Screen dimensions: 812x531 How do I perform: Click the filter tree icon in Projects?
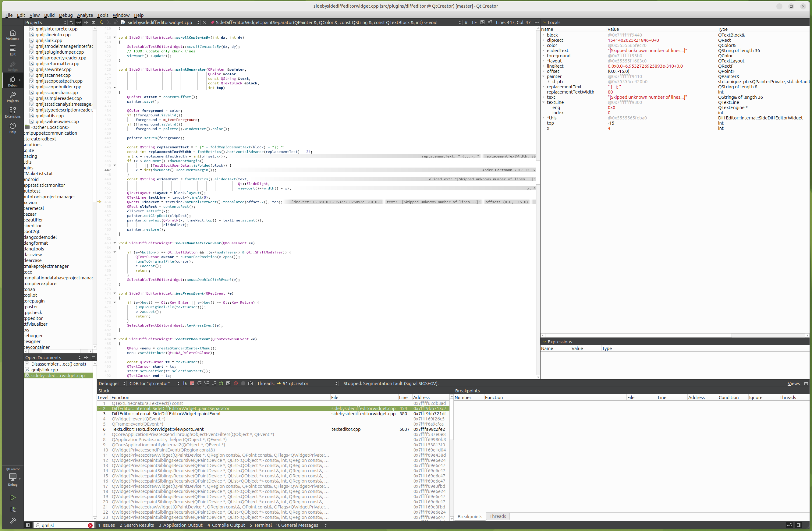71,23
